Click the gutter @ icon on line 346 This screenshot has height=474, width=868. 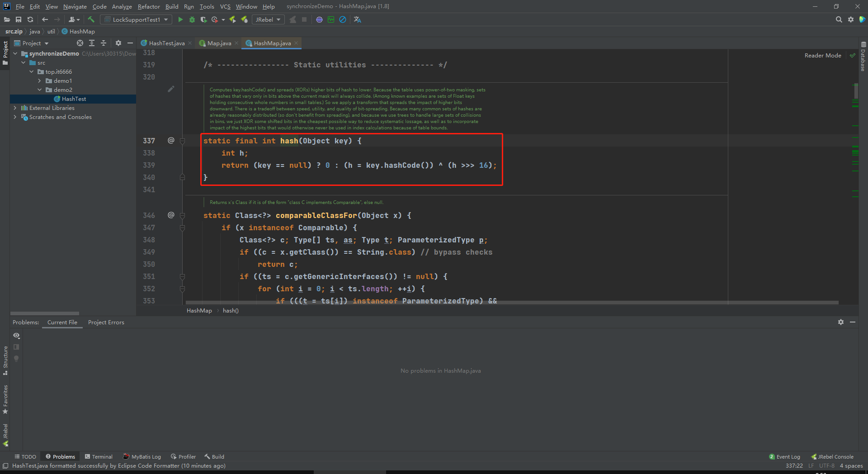coord(171,215)
